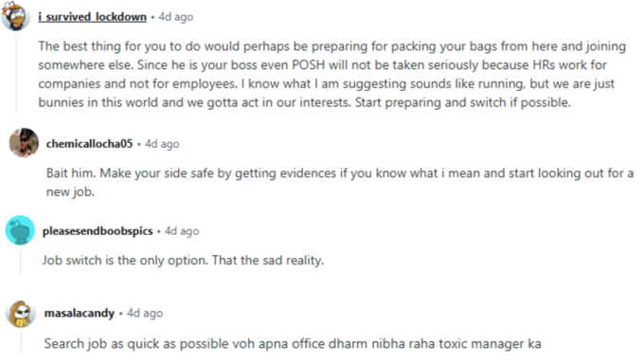Click the 4d ago timestamp of i_survived_lockdown
Viewport: 644px width, 363px height.
(x=176, y=17)
